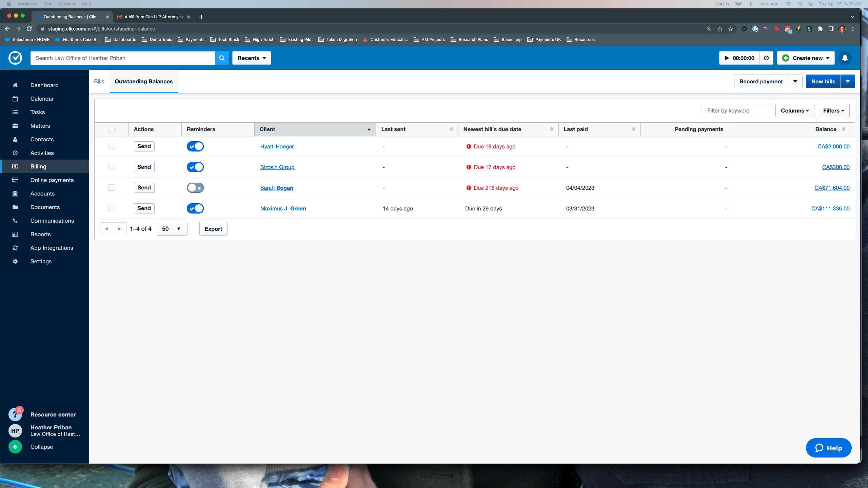Open Communications in the sidebar
This screenshot has height=488, width=868.
44,221
